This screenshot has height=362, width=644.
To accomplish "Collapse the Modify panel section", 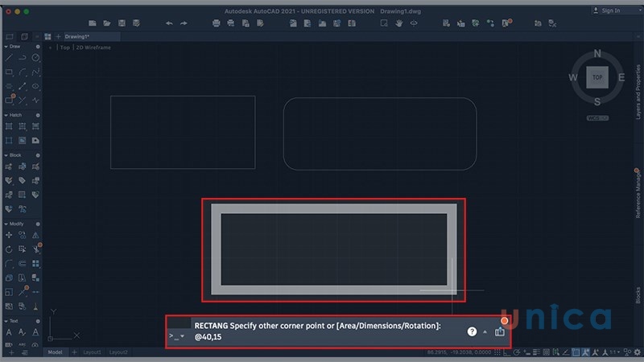I will point(6,224).
